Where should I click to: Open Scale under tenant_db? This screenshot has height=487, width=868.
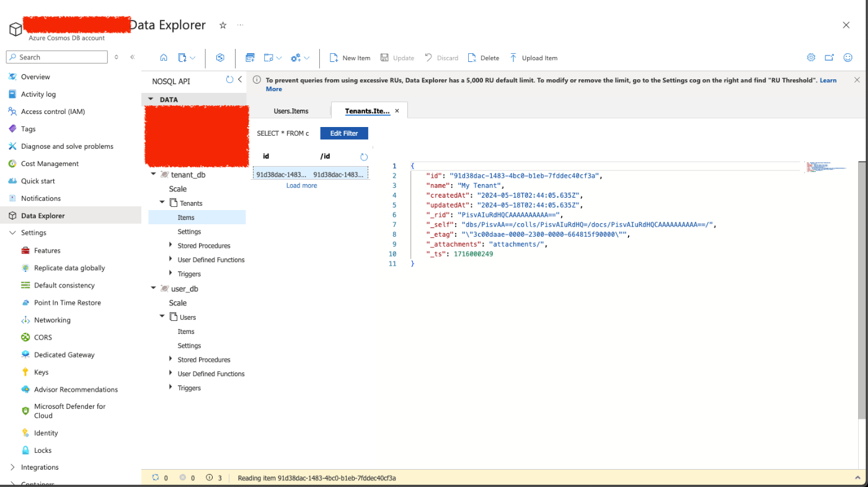coord(178,189)
